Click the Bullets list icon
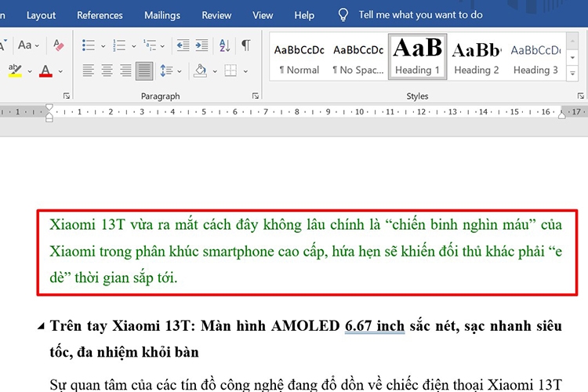 tap(89, 45)
